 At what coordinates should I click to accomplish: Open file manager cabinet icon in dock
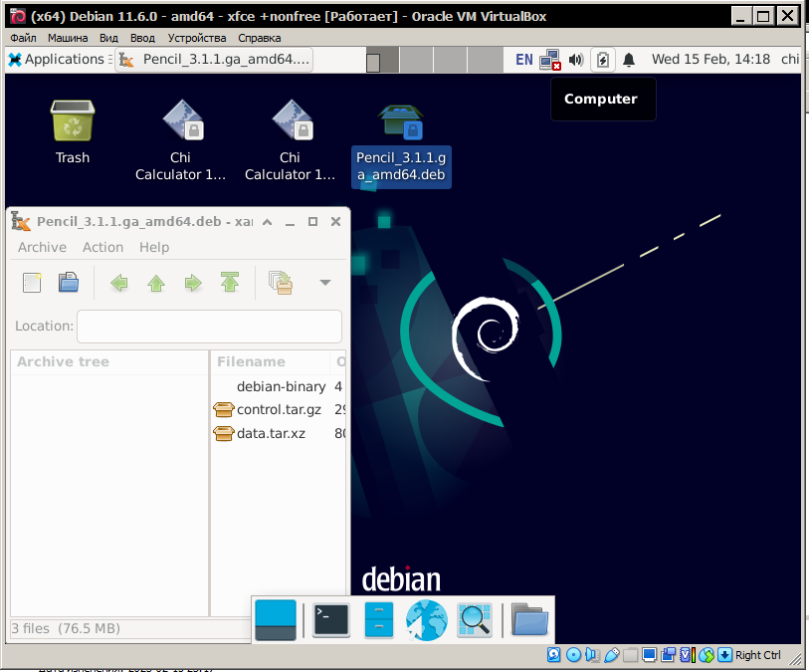[x=379, y=620]
